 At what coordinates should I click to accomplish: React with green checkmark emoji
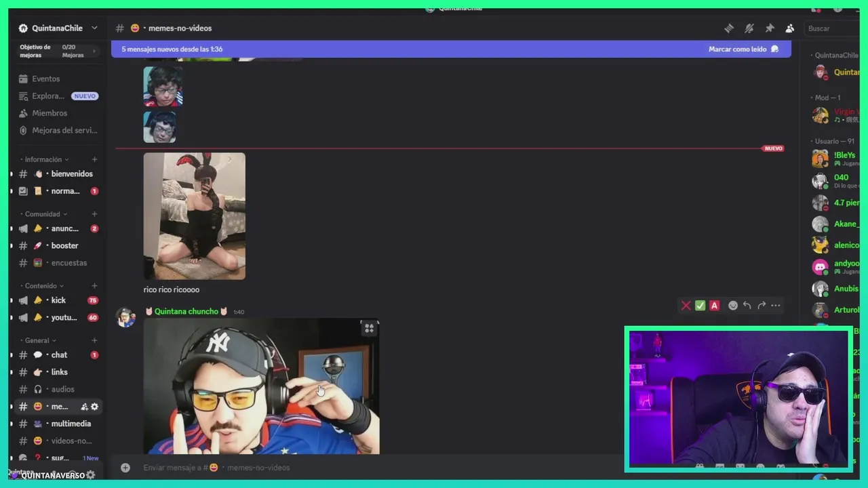point(701,306)
